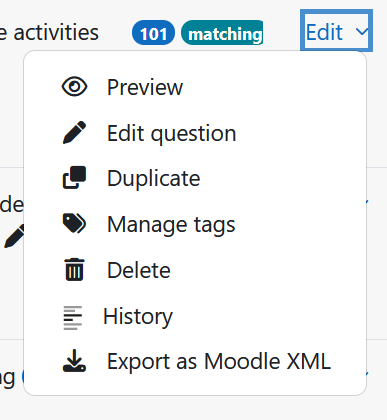Click the download icon for Export as Moodle XML
Viewport: 387px width, 420px height.
pyautogui.click(x=74, y=361)
